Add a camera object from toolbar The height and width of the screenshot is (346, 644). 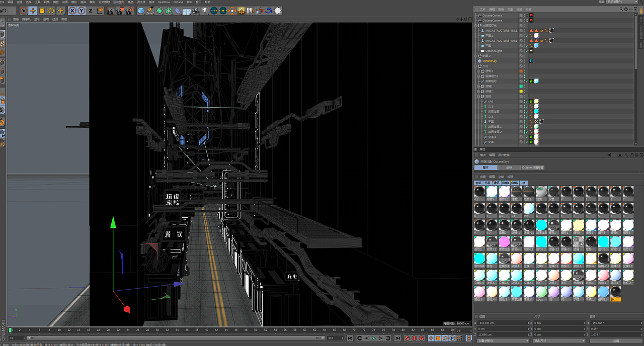(x=196, y=11)
